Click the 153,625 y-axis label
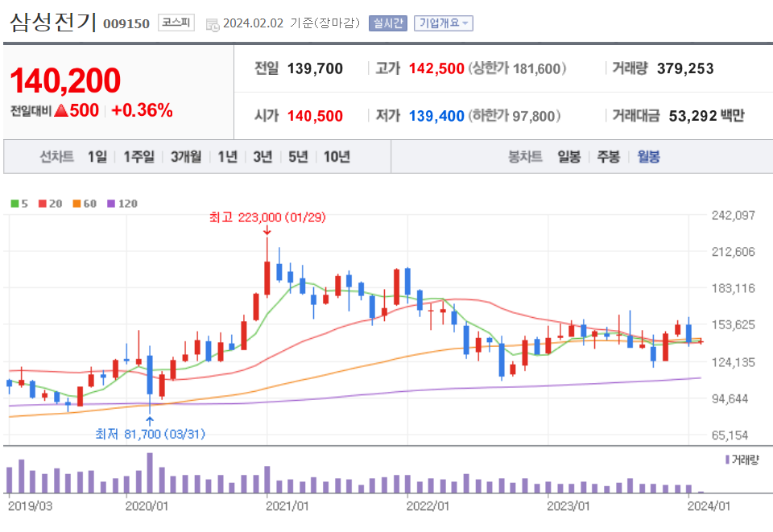 tap(733, 324)
